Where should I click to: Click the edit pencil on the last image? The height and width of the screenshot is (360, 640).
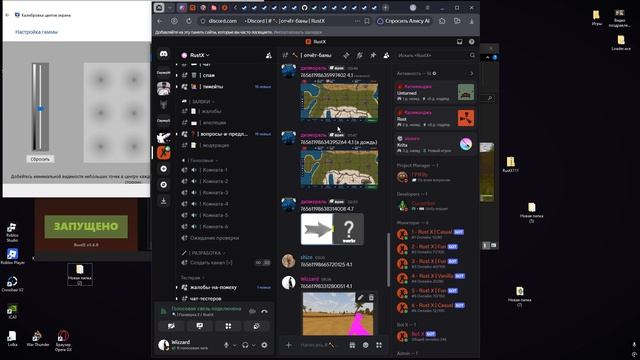360,298
